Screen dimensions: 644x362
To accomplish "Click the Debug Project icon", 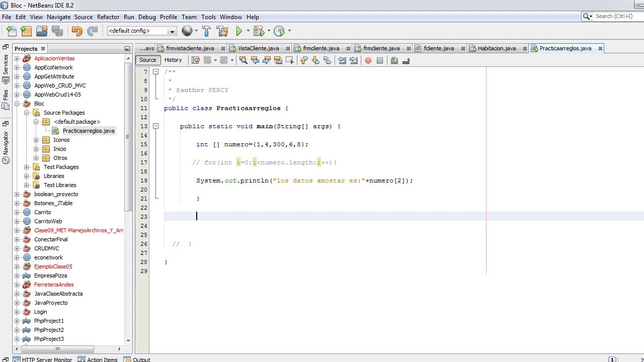I will [x=259, y=31].
